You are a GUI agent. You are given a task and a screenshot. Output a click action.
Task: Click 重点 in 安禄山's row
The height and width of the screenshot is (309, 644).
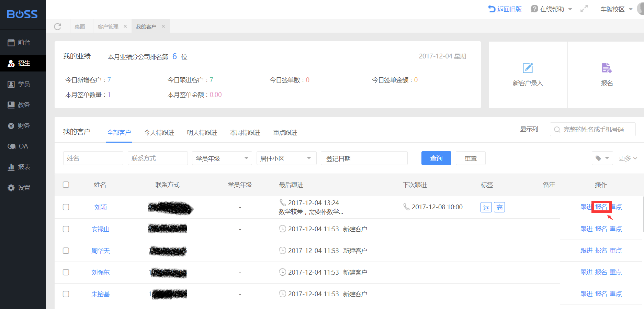(616, 229)
